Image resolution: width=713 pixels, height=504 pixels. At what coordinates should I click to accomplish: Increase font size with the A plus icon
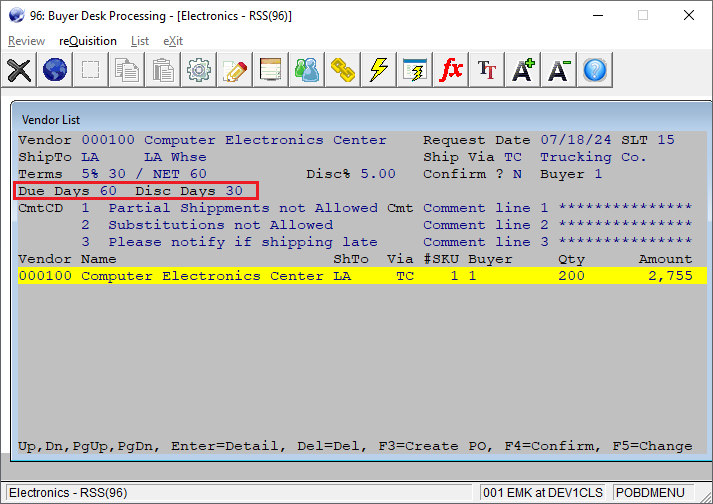[x=522, y=70]
